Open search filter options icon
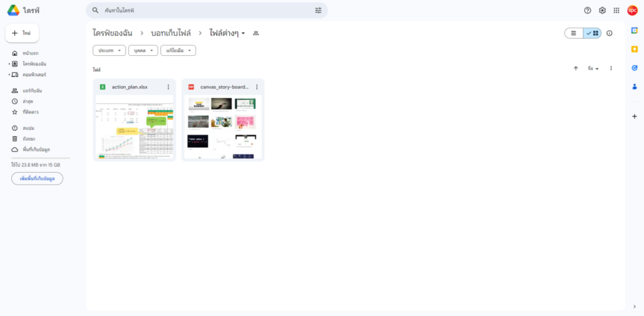This screenshot has height=316, width=644. point(318,11)
